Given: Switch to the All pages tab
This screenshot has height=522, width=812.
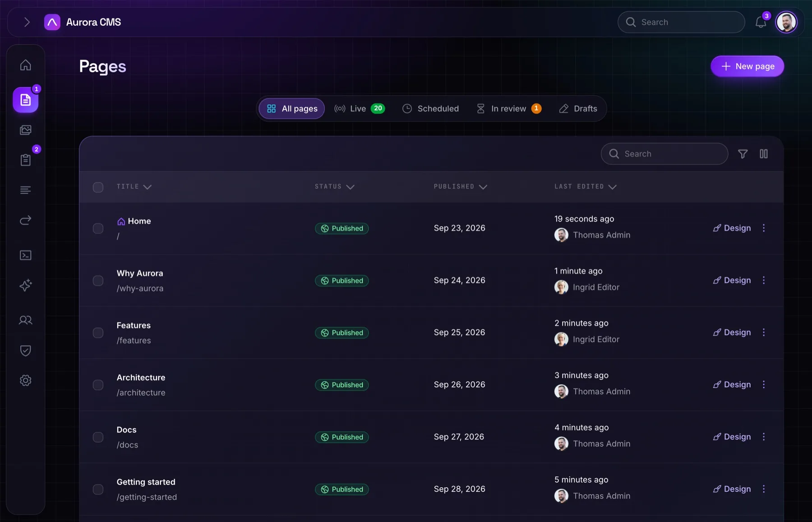Looking at the screenshot, I should point(292,109).
